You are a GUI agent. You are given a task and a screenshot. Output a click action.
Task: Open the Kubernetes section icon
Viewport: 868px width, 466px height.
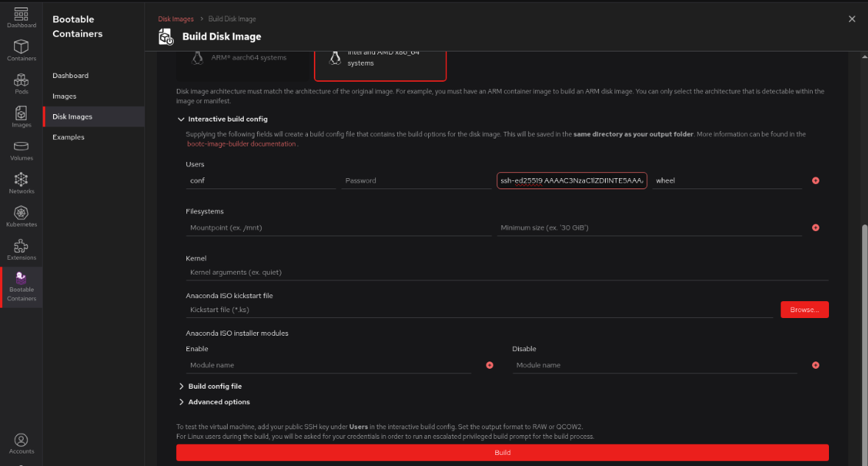point(21,216)
